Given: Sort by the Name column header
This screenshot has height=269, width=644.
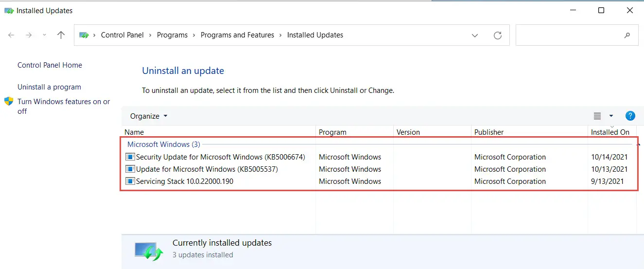Looking at the screenshot, I should coord(134,132).
